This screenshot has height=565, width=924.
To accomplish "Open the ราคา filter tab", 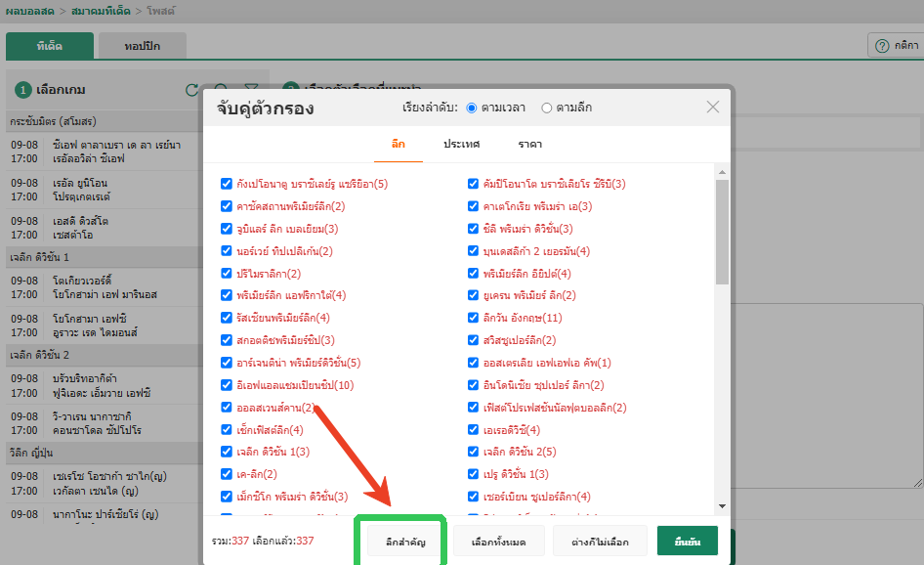I will 529,144.
